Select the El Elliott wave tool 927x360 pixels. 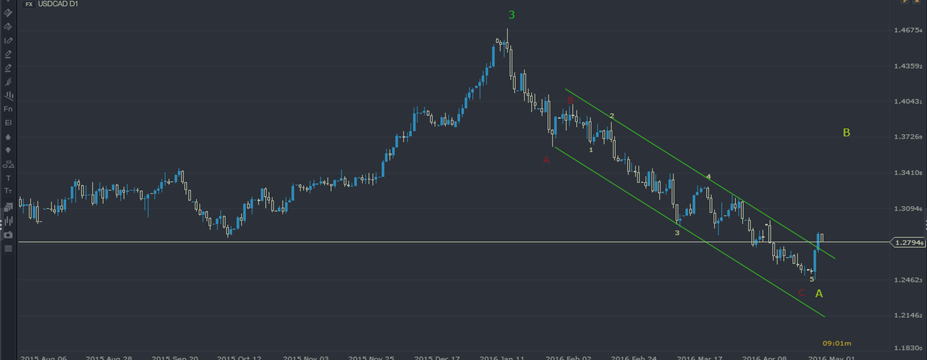[x=8, y=122]
